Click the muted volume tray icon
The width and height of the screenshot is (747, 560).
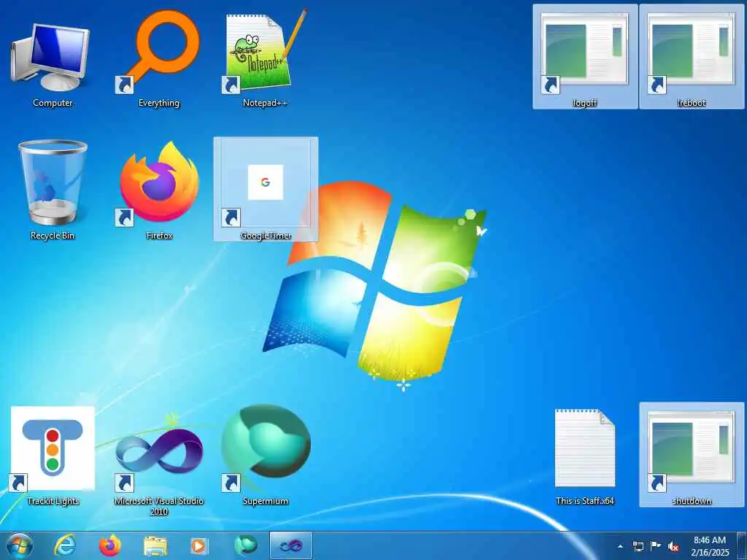[673, 546]
